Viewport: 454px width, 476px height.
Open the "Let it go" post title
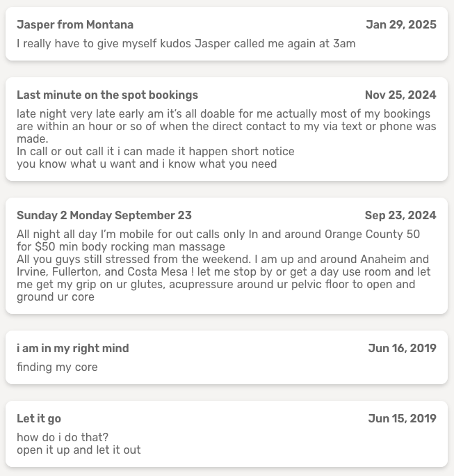(x=39, y=419)
